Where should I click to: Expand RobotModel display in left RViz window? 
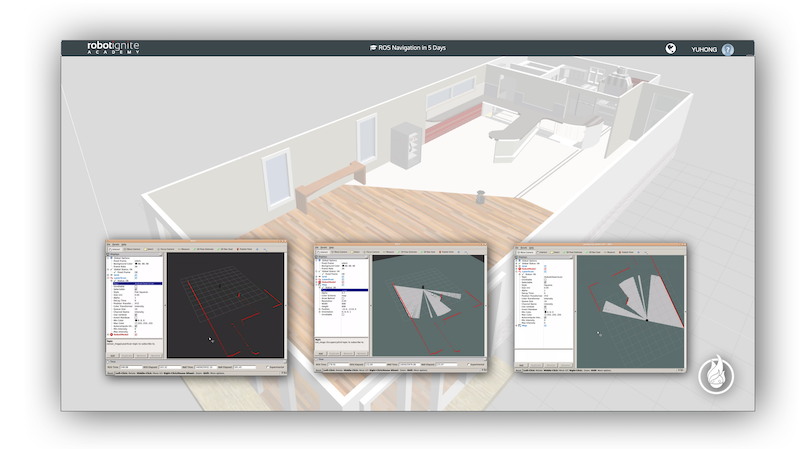click(x=108, y=335)
